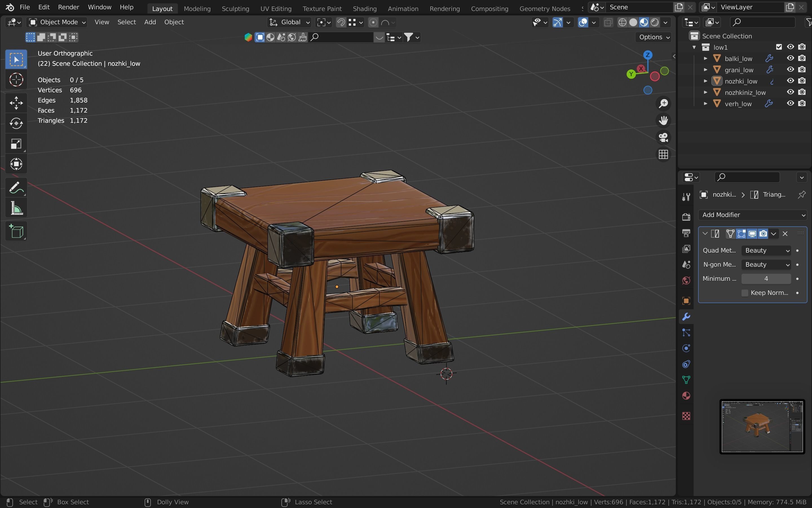
Task: Open the viewport Add menu
Action: click(x=150, y=22)
